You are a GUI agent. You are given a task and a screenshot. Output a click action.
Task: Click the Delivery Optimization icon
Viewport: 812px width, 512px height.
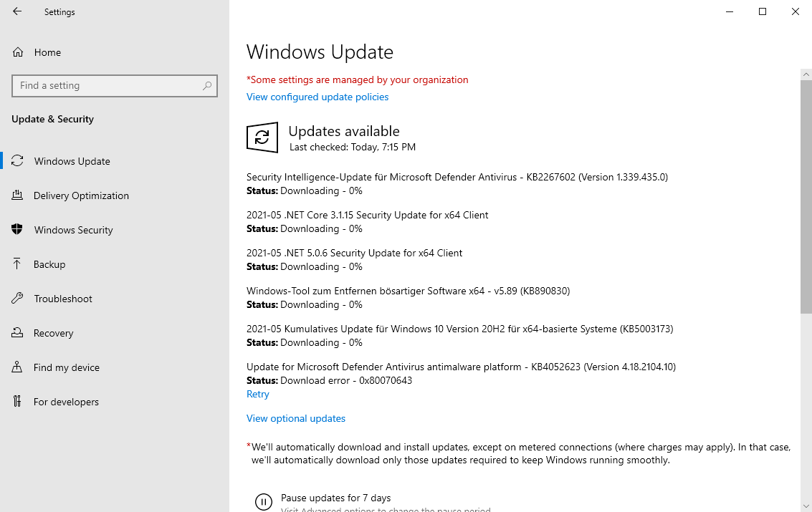coord(17,195)
